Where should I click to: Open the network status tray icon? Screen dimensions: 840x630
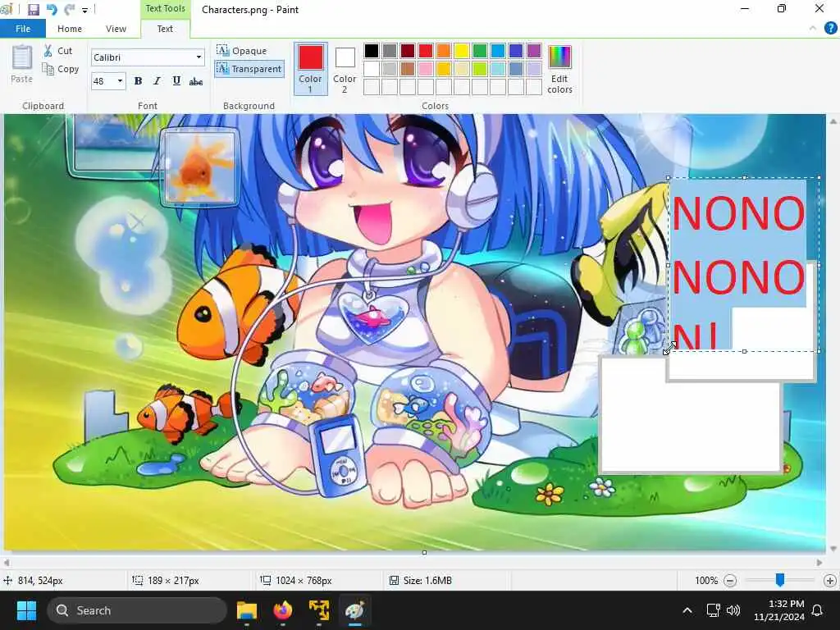pos(714,610)
